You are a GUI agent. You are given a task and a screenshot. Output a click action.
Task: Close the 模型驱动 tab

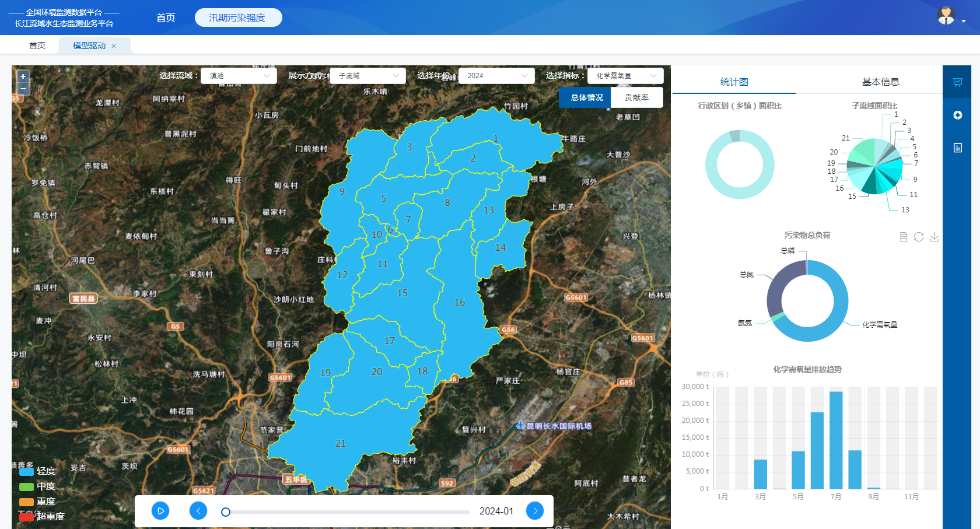click(114, 46)
